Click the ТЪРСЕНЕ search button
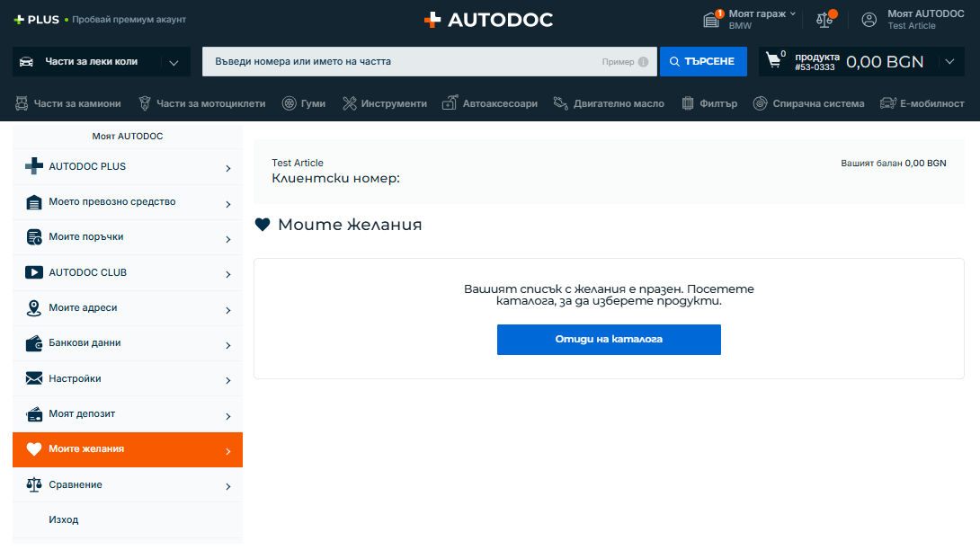Image resolution: width=980 pixels, height=559 pixels. coord(703,62)
